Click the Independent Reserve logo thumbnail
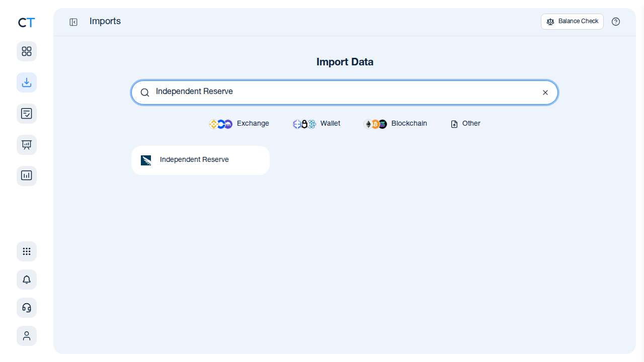 (146, 160)
